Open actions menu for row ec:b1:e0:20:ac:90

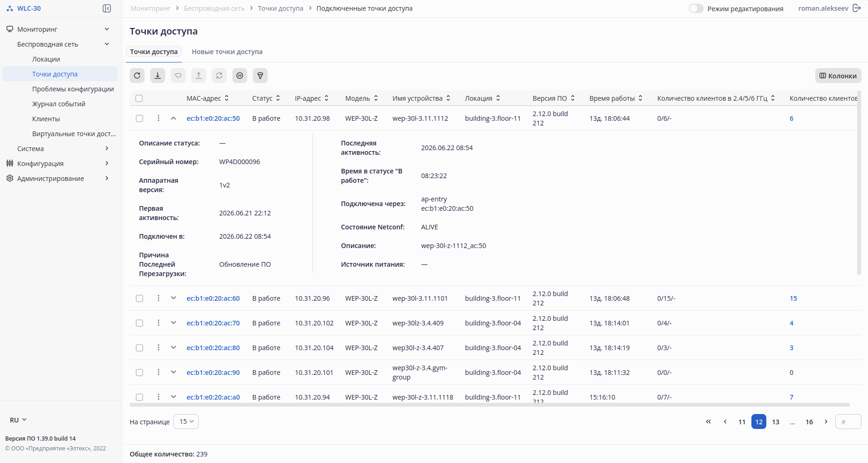(x=159, y=372)
